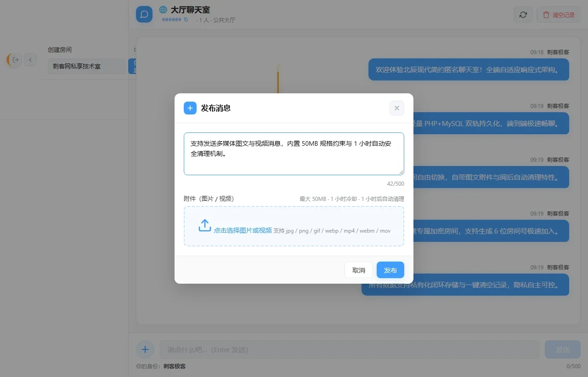Click the refresh icon in the chat header
Screen dimensions: 588x377
[x=523, y=15]
